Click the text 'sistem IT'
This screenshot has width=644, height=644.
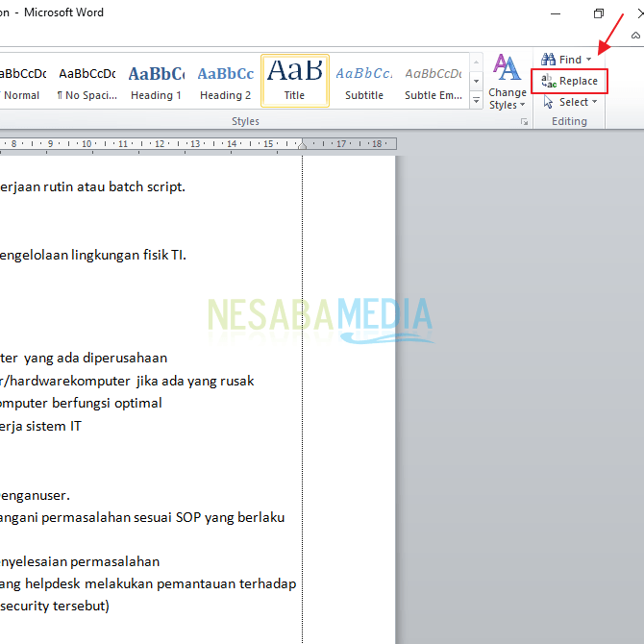click(x=54, y=427)
